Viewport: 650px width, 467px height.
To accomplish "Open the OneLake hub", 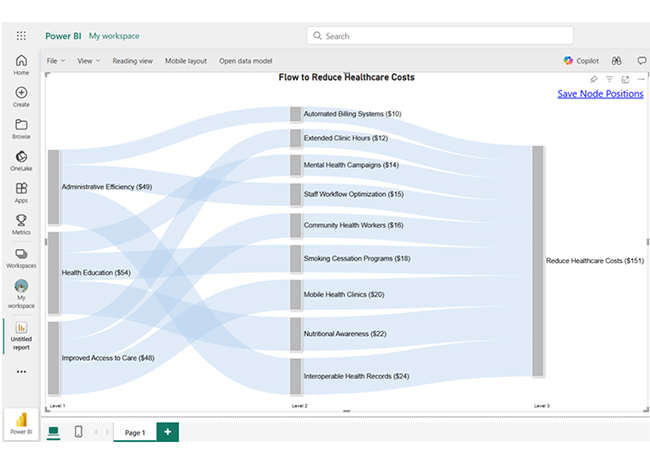I will 21,161.
